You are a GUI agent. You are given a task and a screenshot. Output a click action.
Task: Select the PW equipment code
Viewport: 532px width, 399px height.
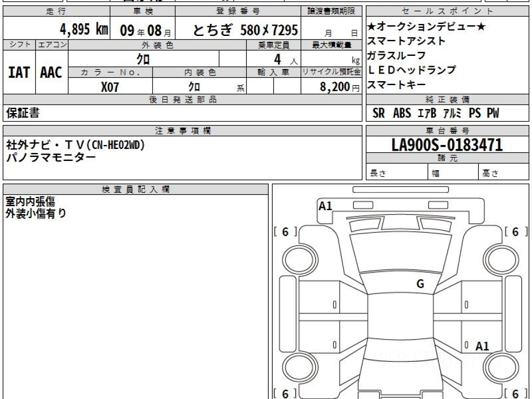pos(493,113)
